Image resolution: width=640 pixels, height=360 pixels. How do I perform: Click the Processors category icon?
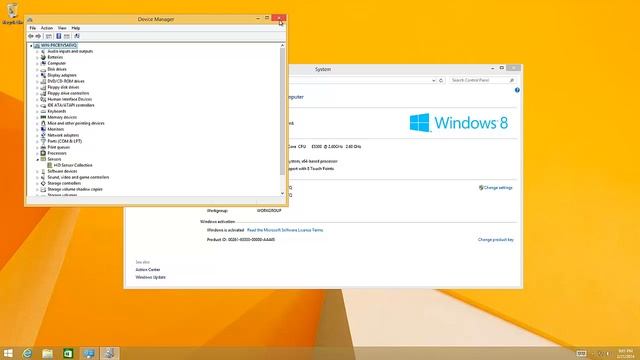point(43,153)
